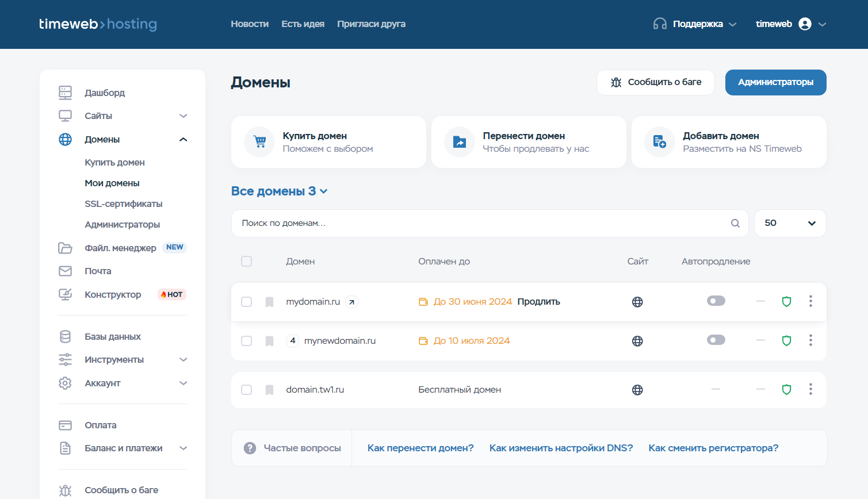The width and height of the screenshot is (868, 499).
Task: Toggle auto-renewal for mynewdomain.ru
Action: tap(716, 340)
